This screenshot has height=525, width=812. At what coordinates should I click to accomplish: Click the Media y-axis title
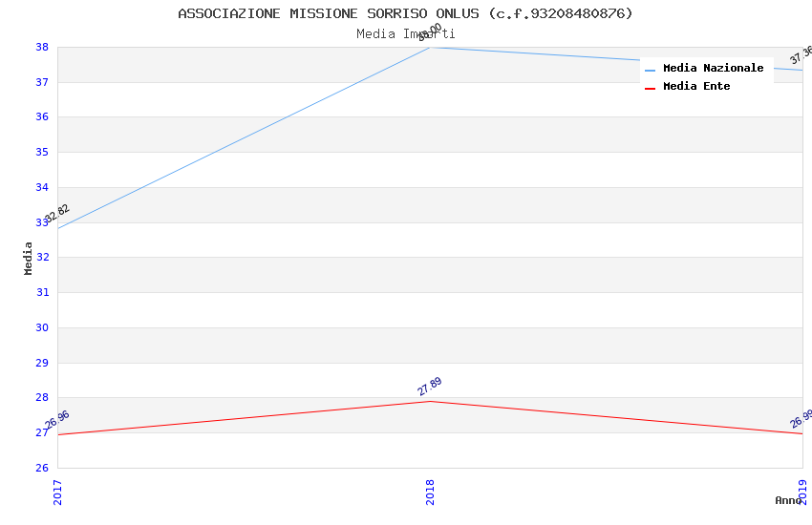pos(28,258)
